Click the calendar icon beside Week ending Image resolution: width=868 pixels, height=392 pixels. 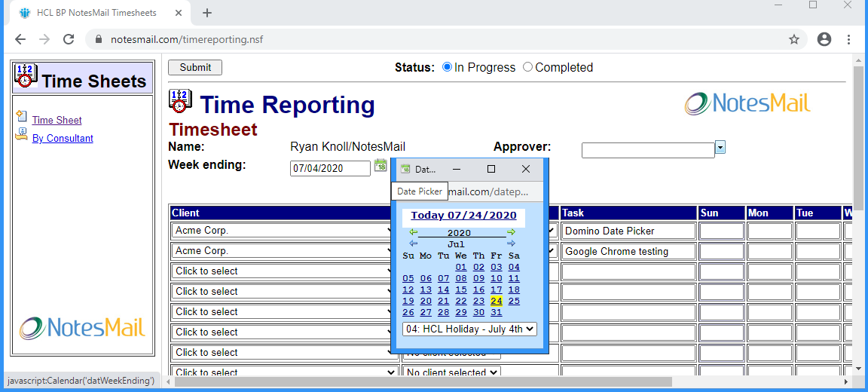point(381,166)
